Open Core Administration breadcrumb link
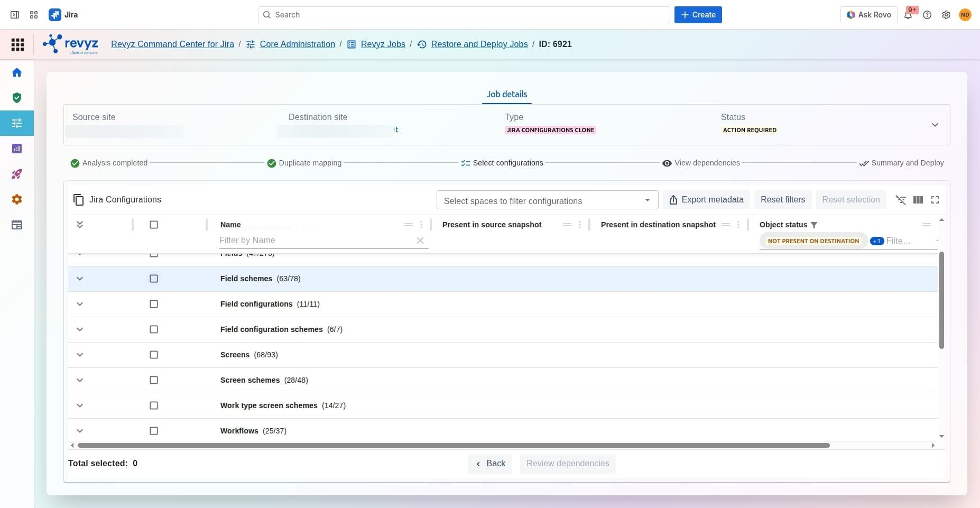Viewport: 980px width, 508px height. pyautogui.click(x=298, y=44)
